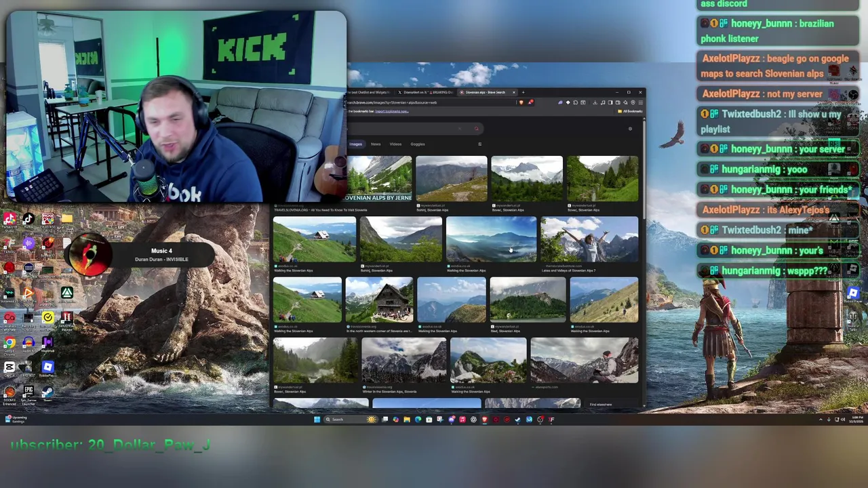
Task: Open Steam from the taskbar
Action: (517, 420)
